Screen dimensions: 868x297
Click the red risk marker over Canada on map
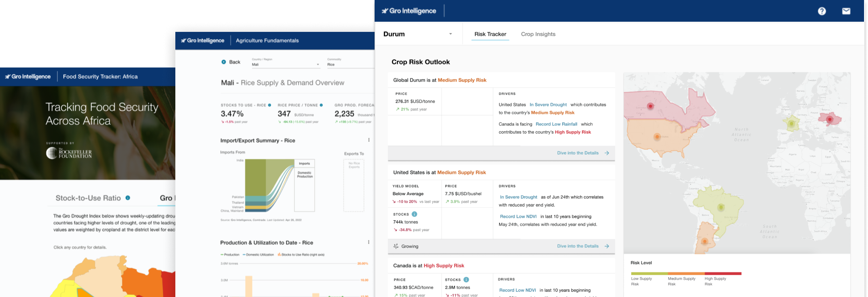651,106
